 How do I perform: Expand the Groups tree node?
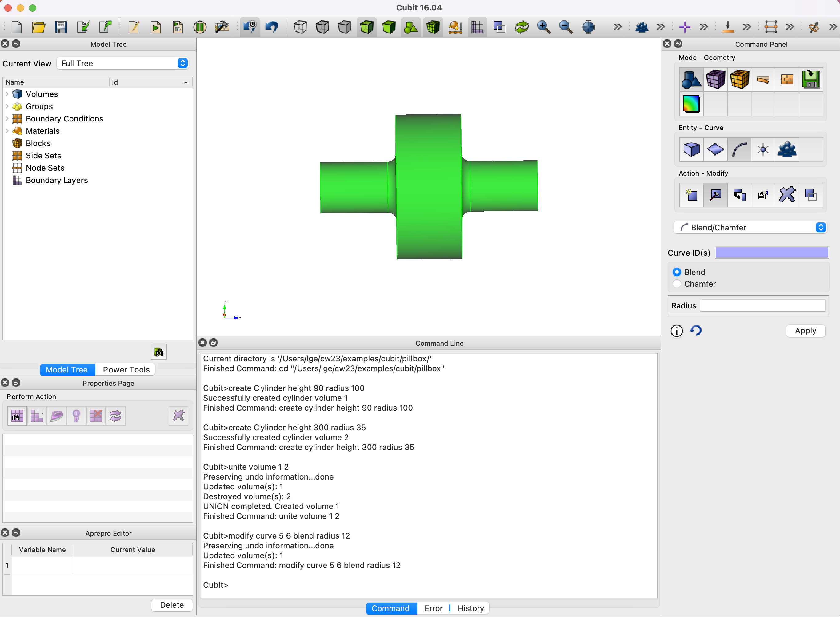tap(7, 106)
